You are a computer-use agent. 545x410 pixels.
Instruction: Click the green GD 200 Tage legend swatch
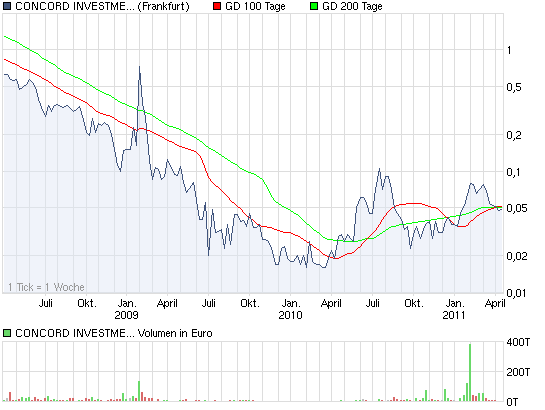[x=314, y=6]
